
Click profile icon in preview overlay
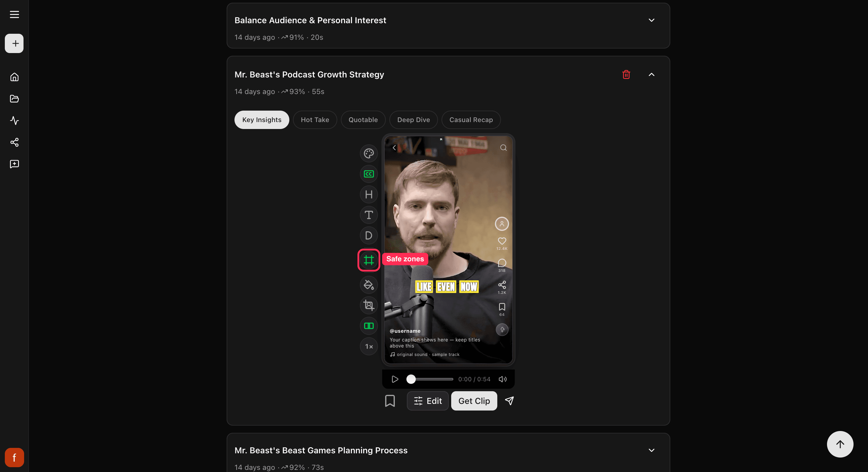point(502,224)
